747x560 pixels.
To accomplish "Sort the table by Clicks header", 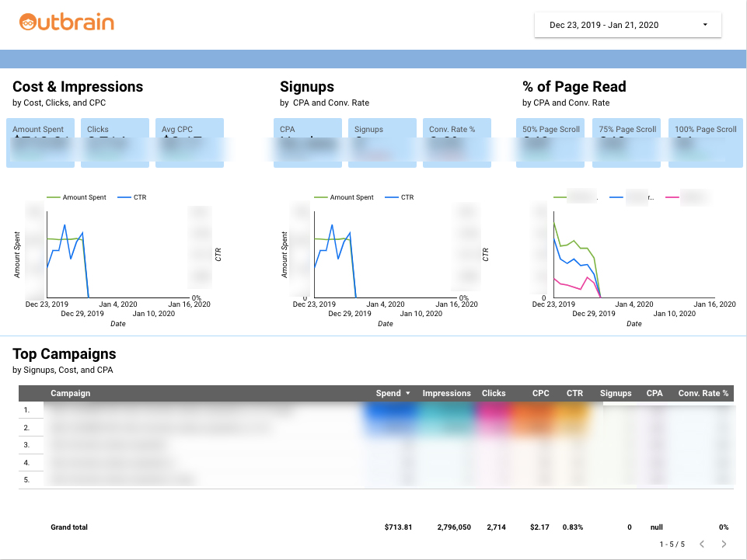I will (x=494, y=393).
